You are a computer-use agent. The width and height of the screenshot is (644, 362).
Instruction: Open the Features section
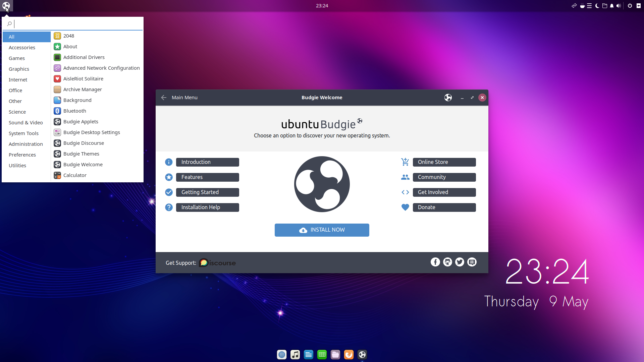point(207,177)
